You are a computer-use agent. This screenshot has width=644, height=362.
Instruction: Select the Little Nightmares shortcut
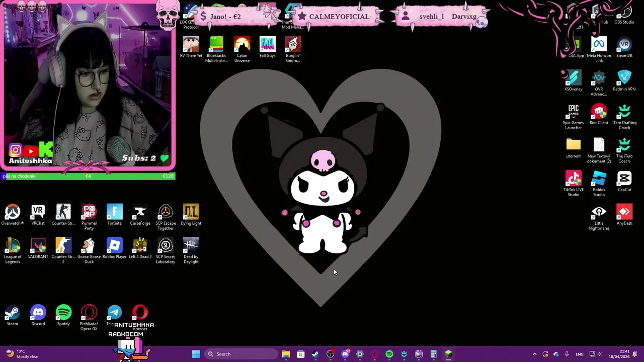(599, 217)
